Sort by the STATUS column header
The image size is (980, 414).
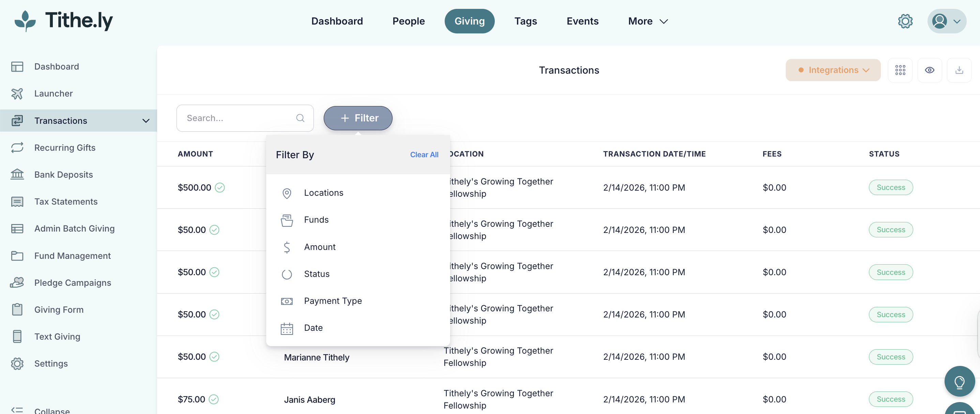884,154
